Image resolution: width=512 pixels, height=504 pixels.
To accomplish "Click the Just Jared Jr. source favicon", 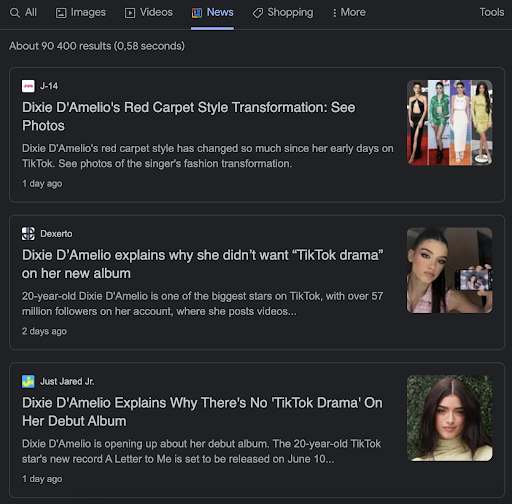I will click(28, 381).
